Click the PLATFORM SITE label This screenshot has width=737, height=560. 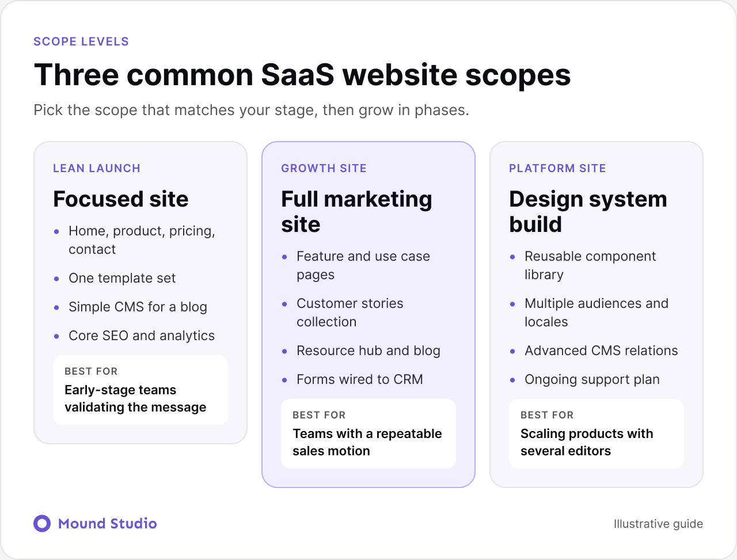[557, 168]
